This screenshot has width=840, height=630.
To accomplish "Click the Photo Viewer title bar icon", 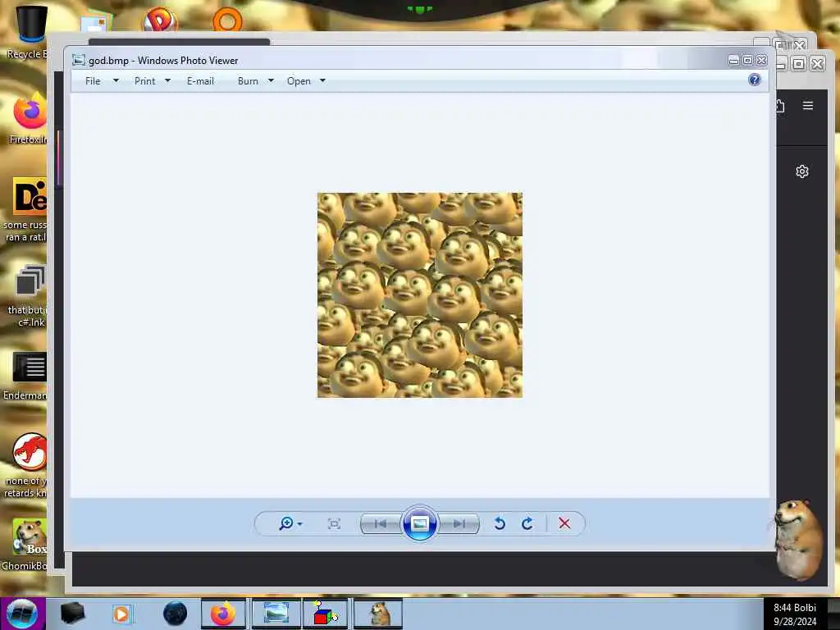I will tap(79, 60).
